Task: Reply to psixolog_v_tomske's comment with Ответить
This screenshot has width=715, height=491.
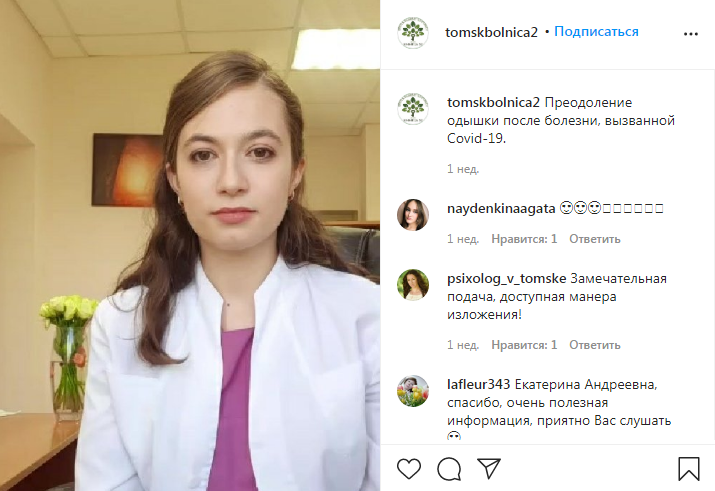Action: point(595,345)
